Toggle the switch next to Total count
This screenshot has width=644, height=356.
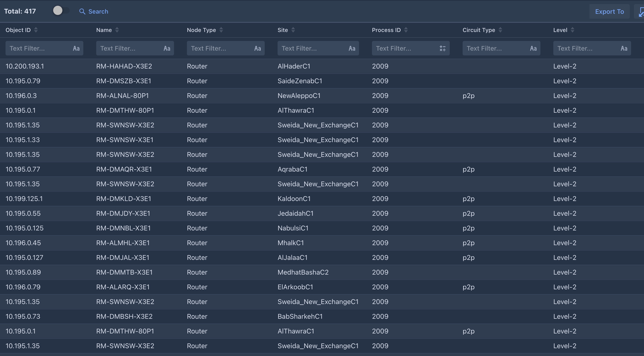pos(61,11)
